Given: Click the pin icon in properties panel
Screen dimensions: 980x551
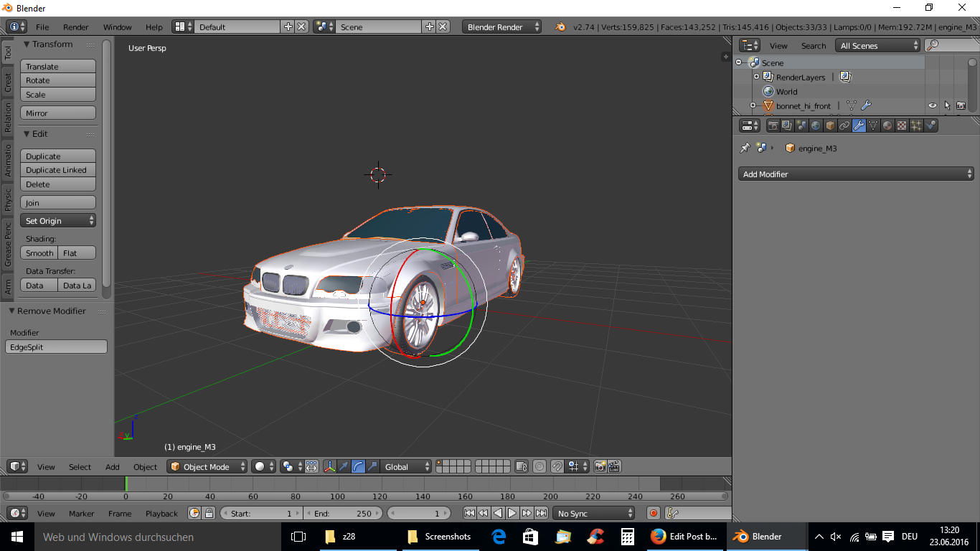Looking at the screenshot, I should pyautogui.click(x=745, y=148).
